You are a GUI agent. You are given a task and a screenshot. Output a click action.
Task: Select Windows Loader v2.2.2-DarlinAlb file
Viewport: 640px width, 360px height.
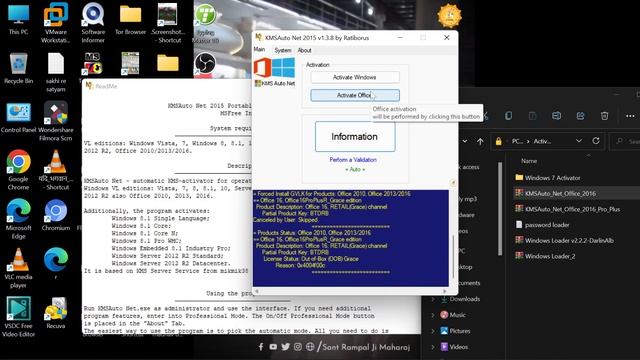[x=564, y=240]
